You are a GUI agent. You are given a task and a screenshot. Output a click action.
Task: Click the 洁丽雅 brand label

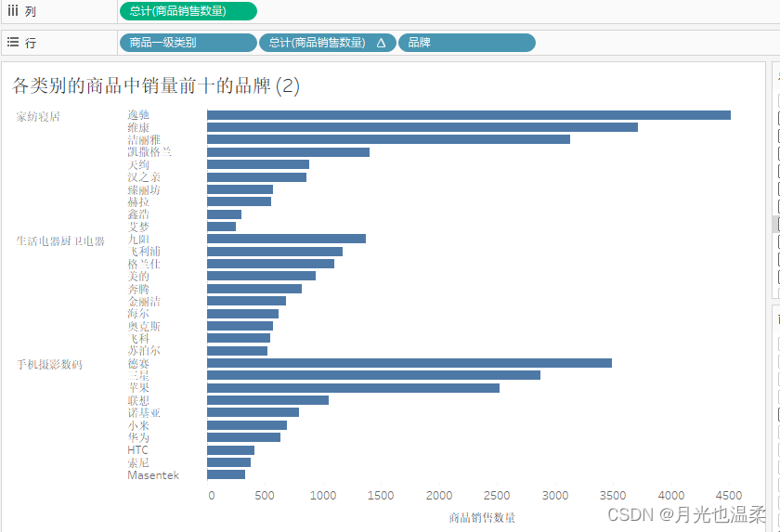click(144, 139)
